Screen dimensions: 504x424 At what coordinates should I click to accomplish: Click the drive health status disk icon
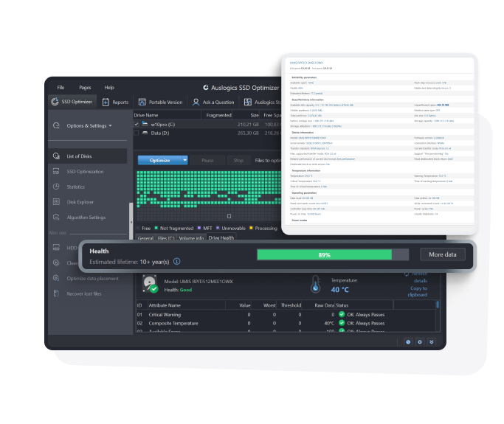pyautogui.click(x=150, y=284)
